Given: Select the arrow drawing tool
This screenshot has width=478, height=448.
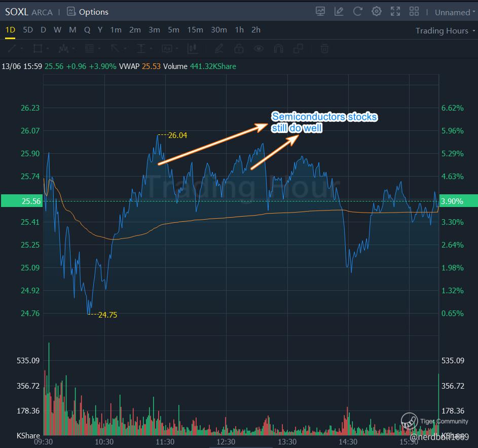Looking at the screenshot, I should click(115, 49).
